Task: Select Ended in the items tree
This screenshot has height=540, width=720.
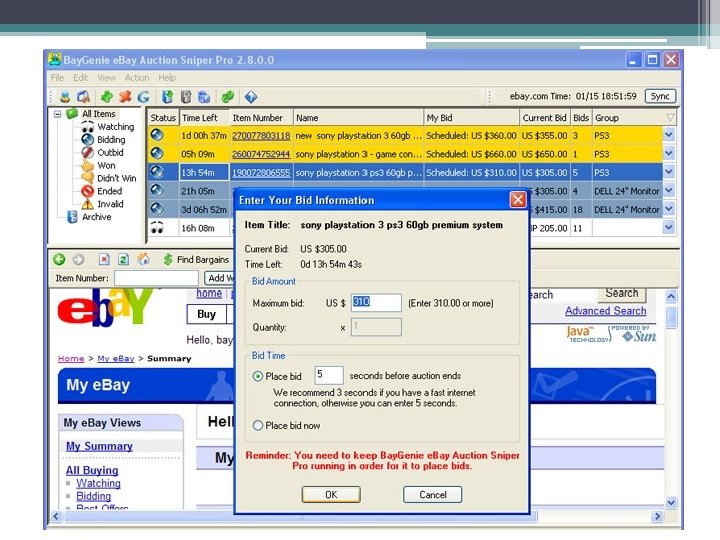Action: [109, 191]
